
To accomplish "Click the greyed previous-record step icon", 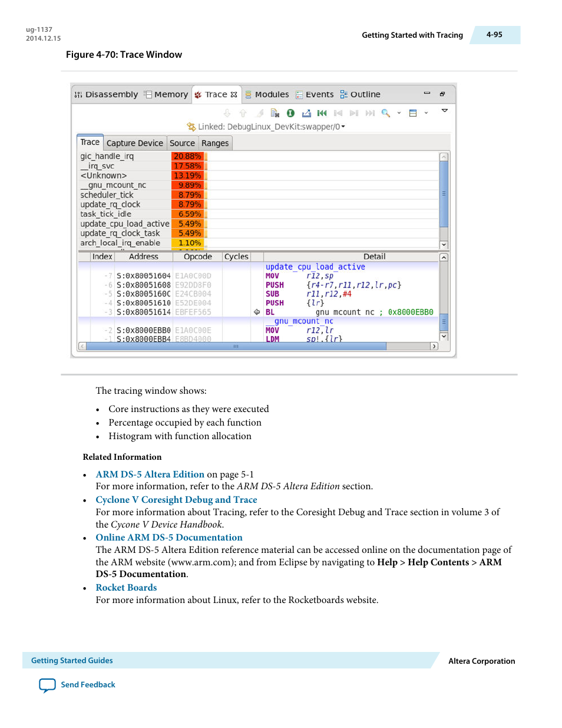I will (338, 113).
